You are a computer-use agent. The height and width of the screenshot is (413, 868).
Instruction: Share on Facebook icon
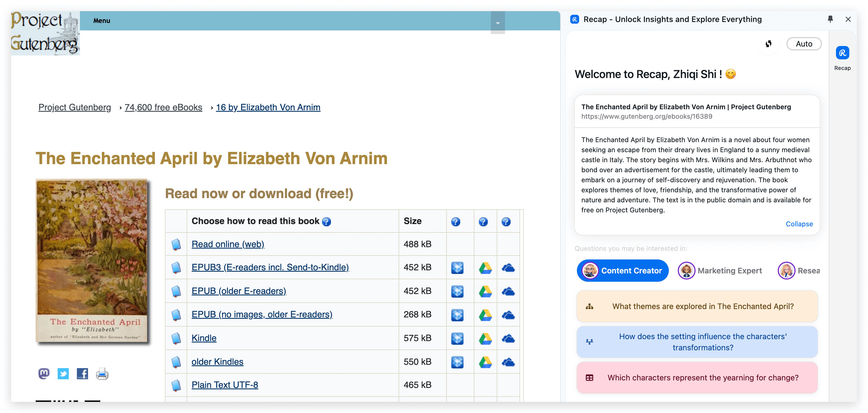click(82, 373)
